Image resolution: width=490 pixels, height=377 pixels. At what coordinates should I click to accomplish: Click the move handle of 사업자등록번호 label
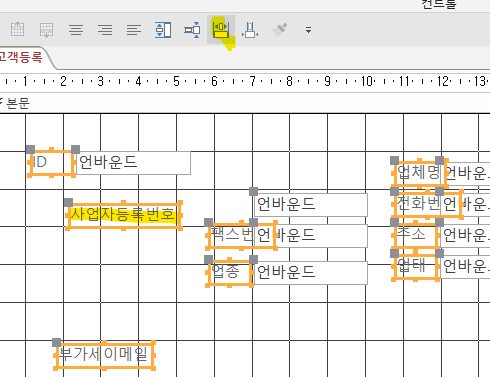[68, 202]
